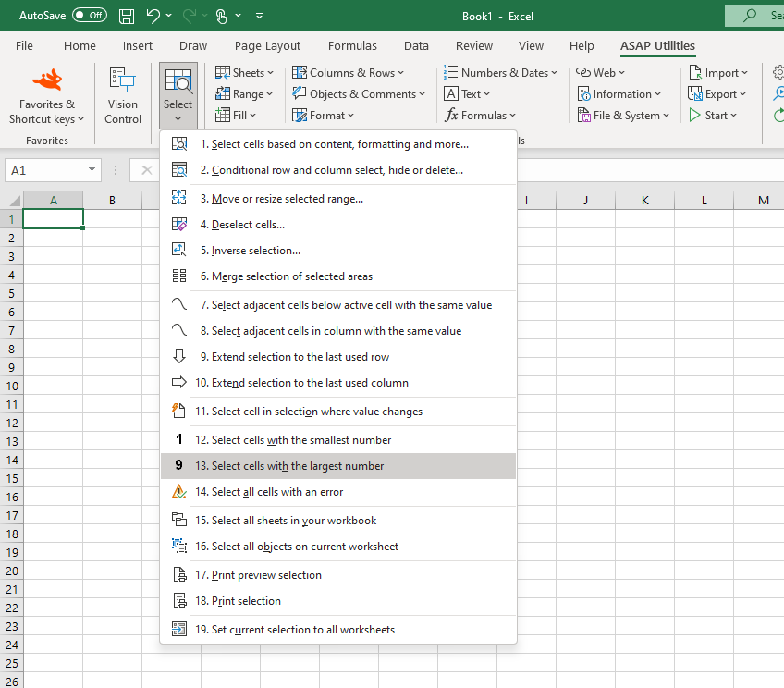Screen dimensions: 784x688
Task: Click icon for Select all sheets in workbook
Action: coord(179,520)
